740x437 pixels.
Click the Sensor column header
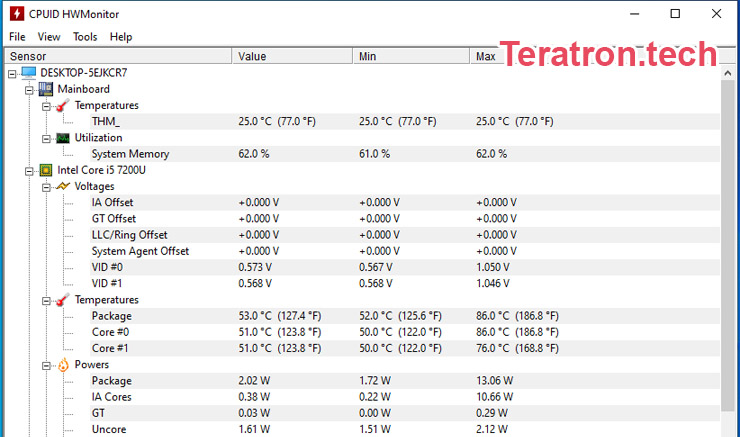point(118,56)
